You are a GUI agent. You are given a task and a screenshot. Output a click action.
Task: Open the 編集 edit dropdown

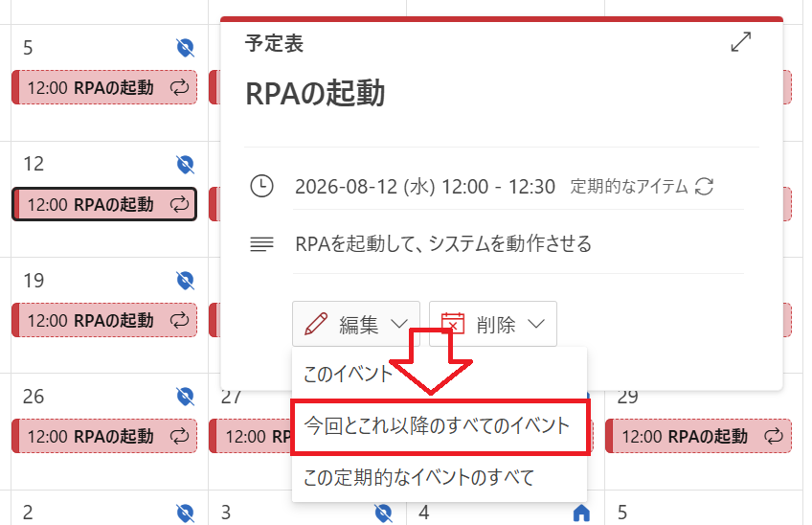coord(356,324)
